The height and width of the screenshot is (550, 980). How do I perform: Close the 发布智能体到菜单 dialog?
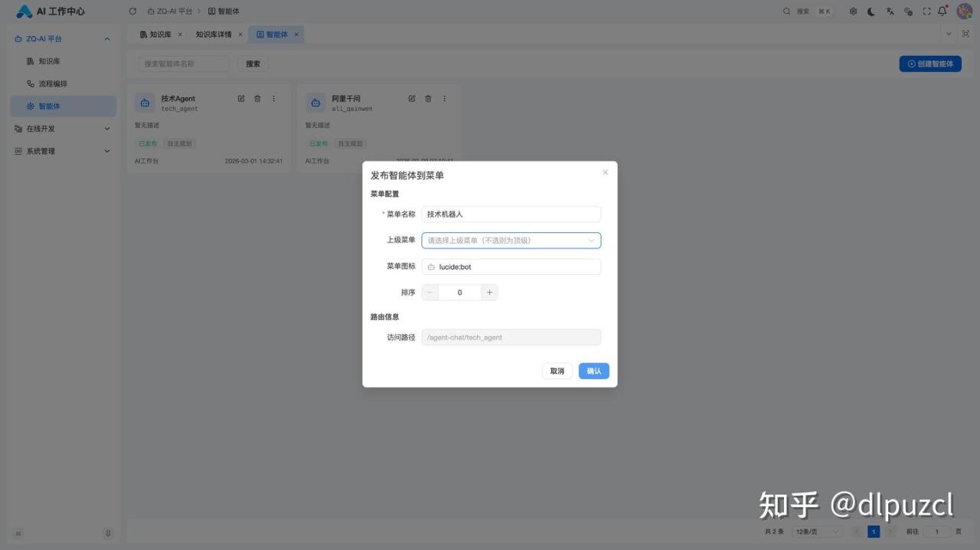(x=605, y=172)
